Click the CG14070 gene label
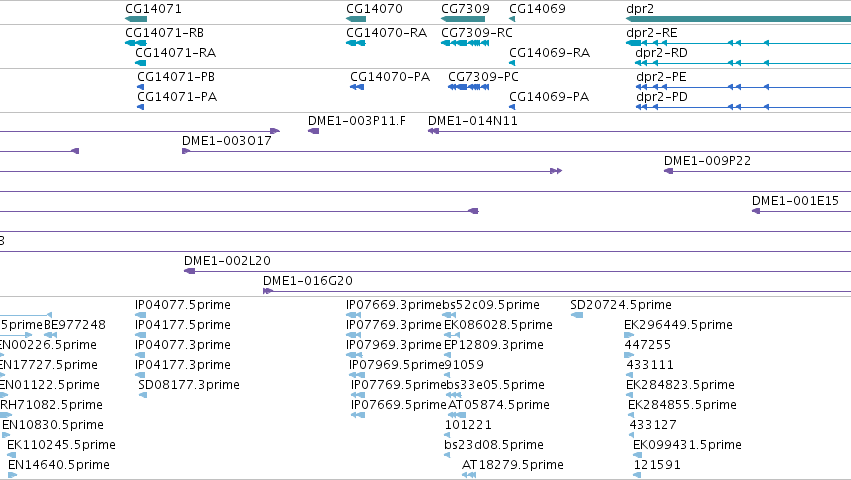 pyautogui.click(x=374, y=9)
